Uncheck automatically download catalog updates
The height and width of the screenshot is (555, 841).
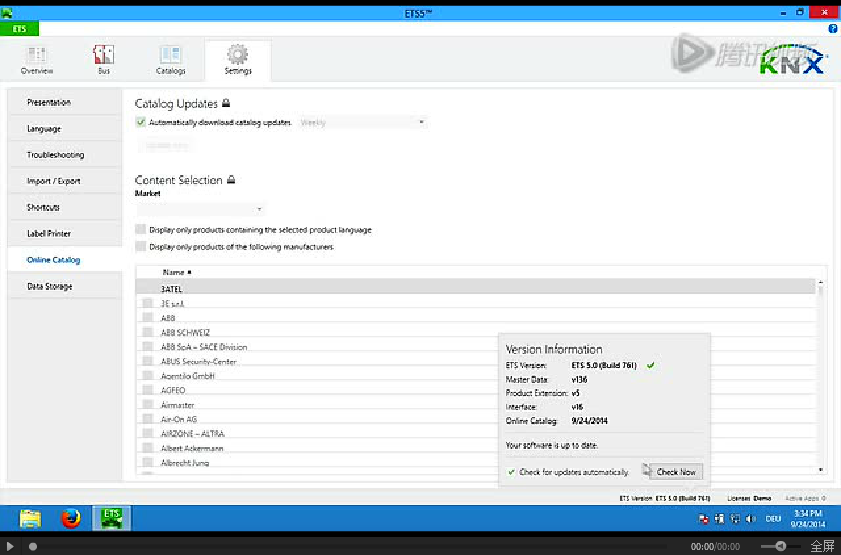[x=140, y=122]
